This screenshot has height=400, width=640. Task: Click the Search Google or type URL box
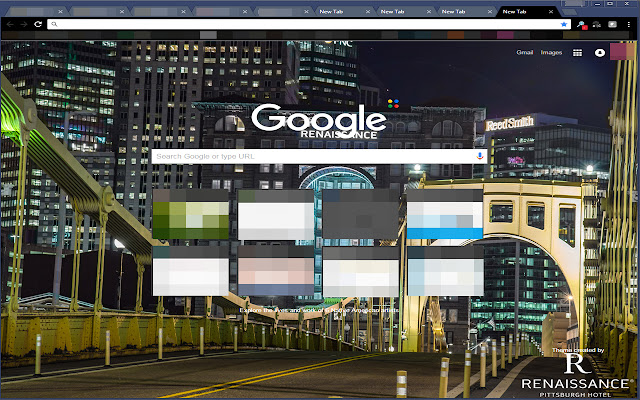coord(319,156)
